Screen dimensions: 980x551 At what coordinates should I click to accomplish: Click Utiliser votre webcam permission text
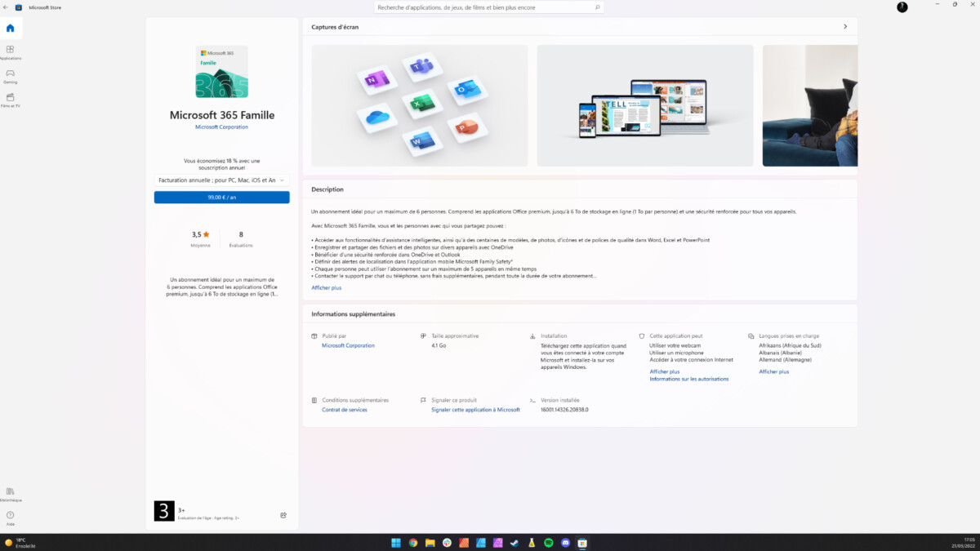[x=675, y=345]
